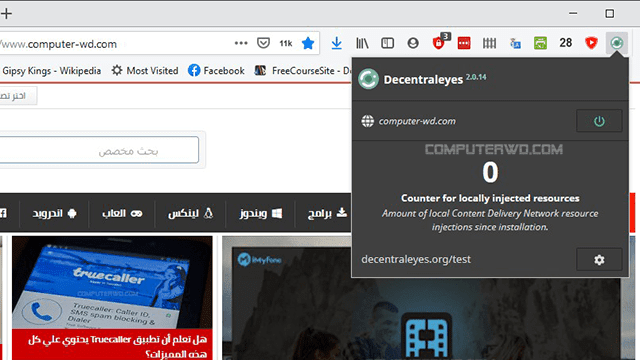The image size is (640, 360).
Task: Maximize the Firefox window
Action: coord(610,13)
